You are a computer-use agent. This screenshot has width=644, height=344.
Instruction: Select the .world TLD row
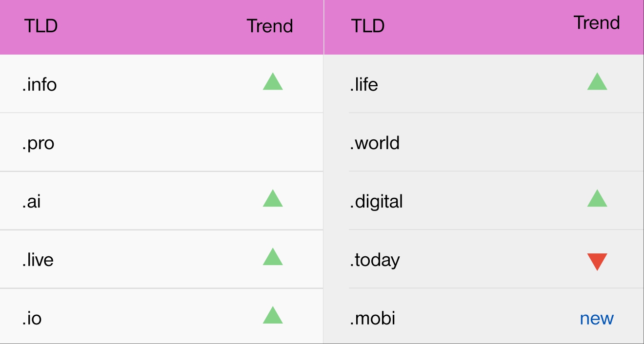point(375,143)
